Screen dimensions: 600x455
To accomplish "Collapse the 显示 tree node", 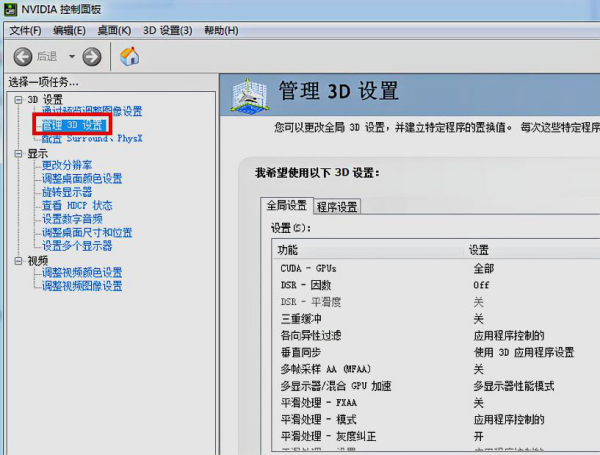I will click(18, 154).
